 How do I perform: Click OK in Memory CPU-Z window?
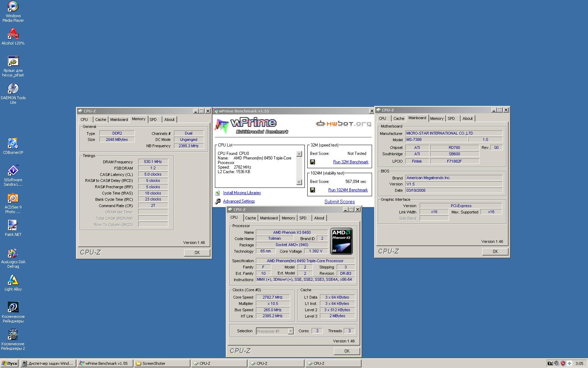tap(197, 252)
